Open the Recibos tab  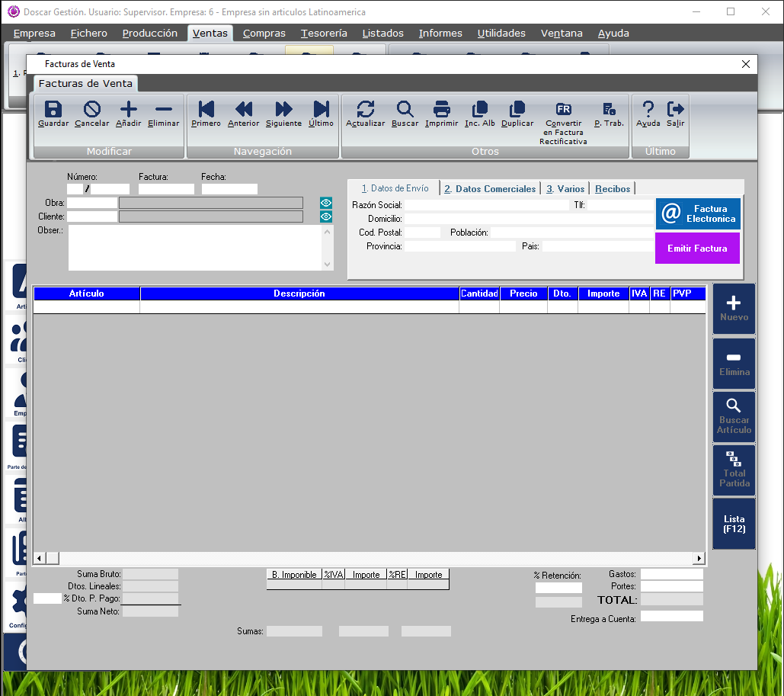[613, 188]
